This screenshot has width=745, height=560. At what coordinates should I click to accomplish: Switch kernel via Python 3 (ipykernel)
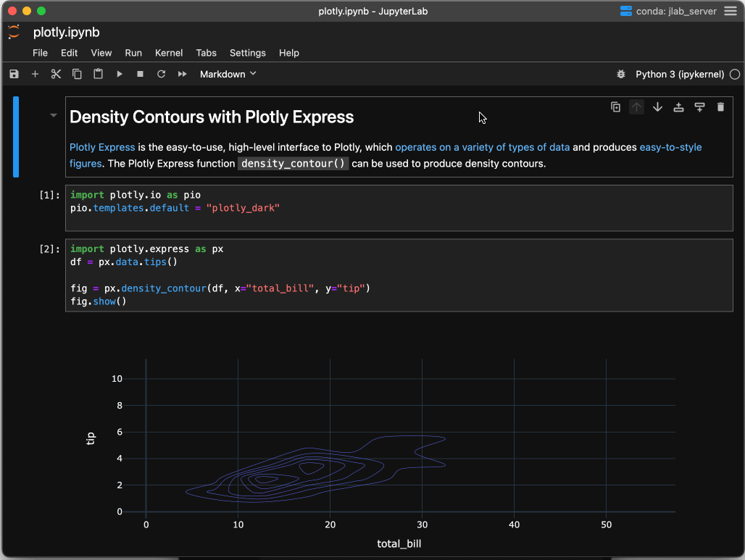[x=680, y=74]
